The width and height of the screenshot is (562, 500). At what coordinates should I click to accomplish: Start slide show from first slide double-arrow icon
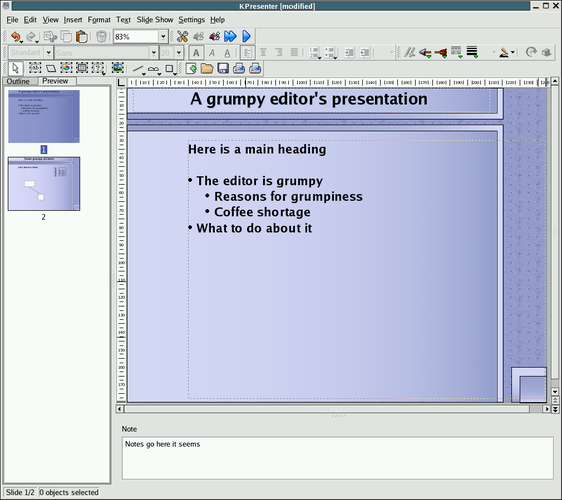pyautogui.click(x=230, y=37)
